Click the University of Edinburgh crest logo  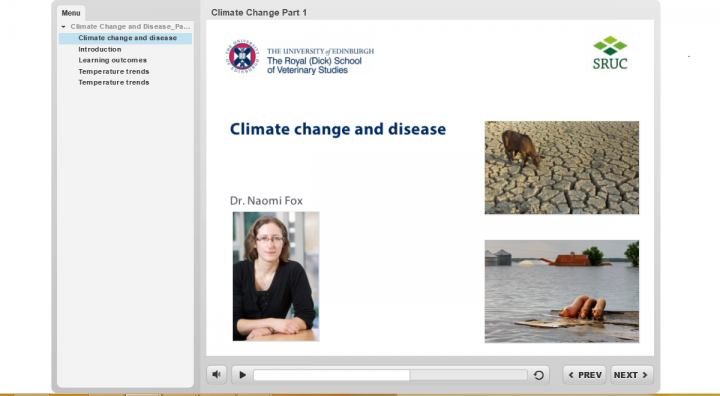242,57
